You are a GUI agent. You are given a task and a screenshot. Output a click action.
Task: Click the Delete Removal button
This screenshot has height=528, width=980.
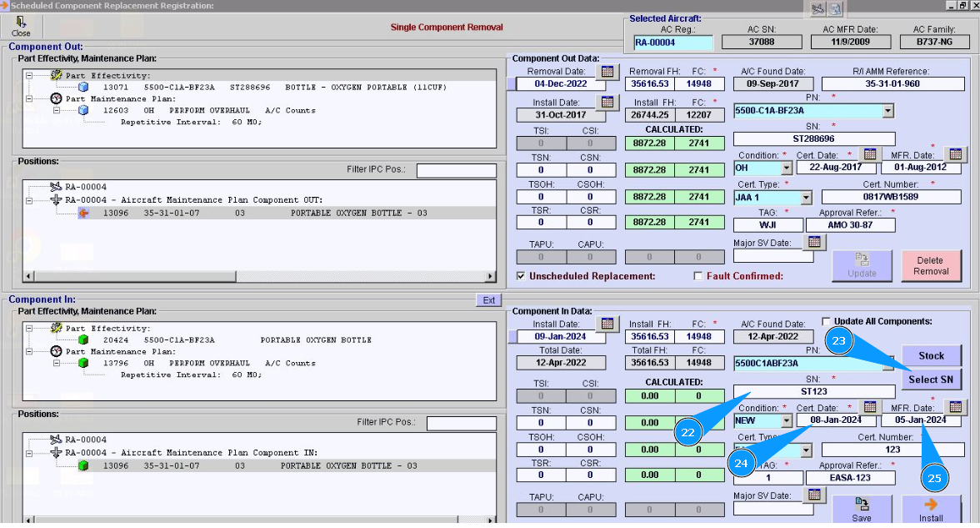[x=930, y=265]
